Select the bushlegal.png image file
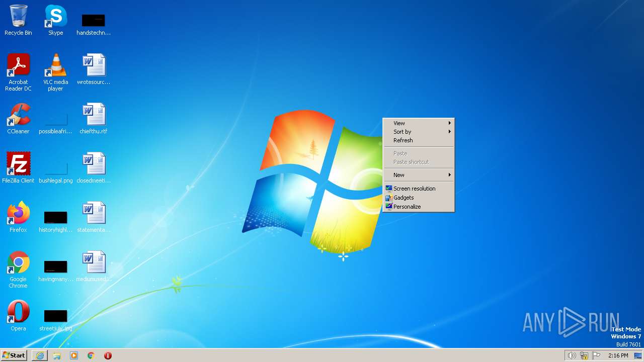The image size is (644, 362). (x=55, y=173)
